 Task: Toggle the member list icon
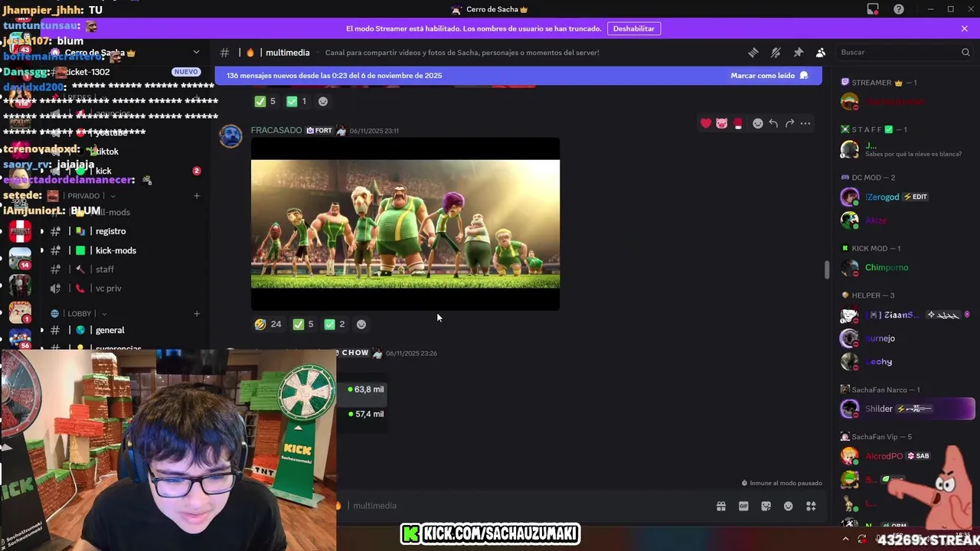[821, 52]
